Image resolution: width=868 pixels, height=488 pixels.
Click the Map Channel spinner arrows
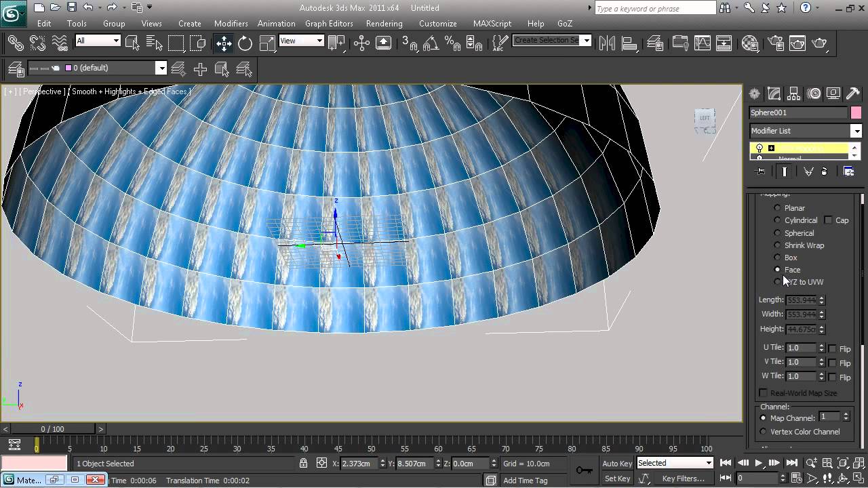(x=846, y=417)
